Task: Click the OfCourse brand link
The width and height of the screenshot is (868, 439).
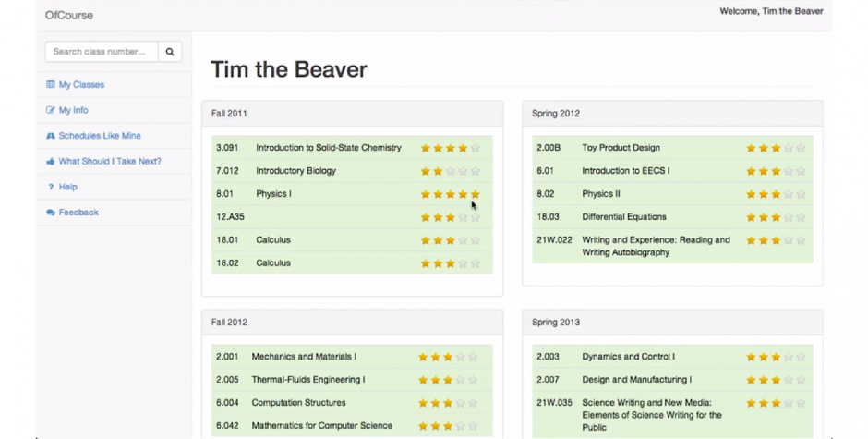Action: pos(69,15)
